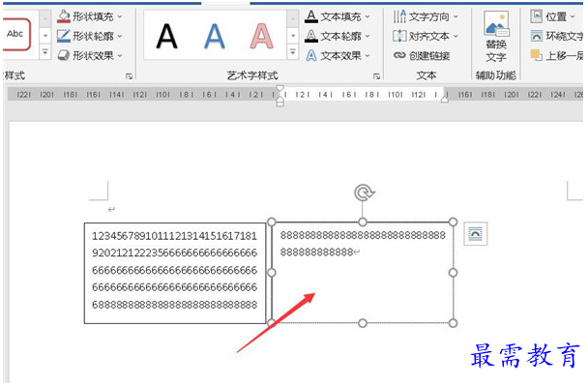Click the shape fill paint bucket icon
Image resolution: width=588 pixels, height=386 pixels.
point(64,16)
